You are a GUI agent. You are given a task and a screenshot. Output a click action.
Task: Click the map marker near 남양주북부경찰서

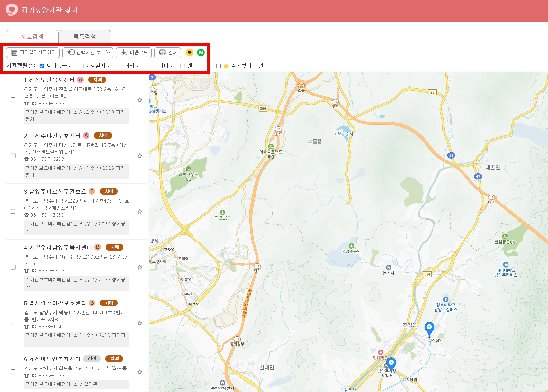click(x=391, y=362)
